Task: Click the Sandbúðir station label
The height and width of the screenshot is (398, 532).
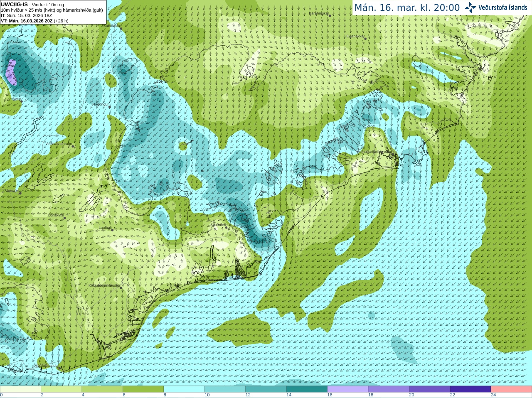Action: pos(111,26)
